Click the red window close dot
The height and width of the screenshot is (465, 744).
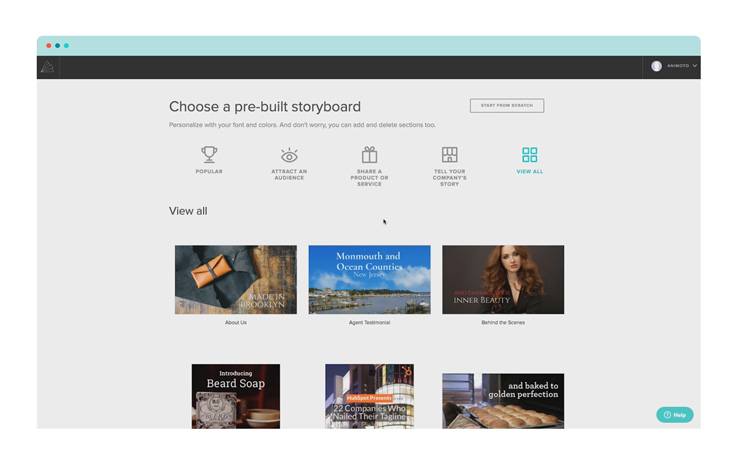(49, 46)
